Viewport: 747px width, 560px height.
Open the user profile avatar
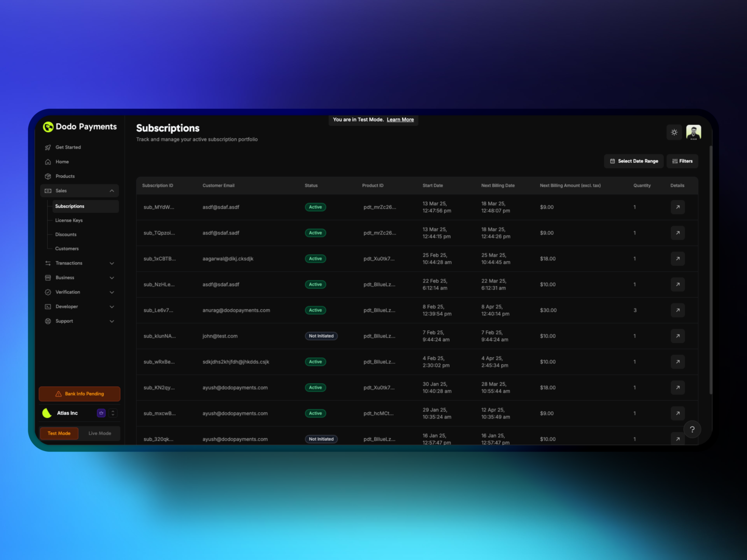tap(694, 132)
